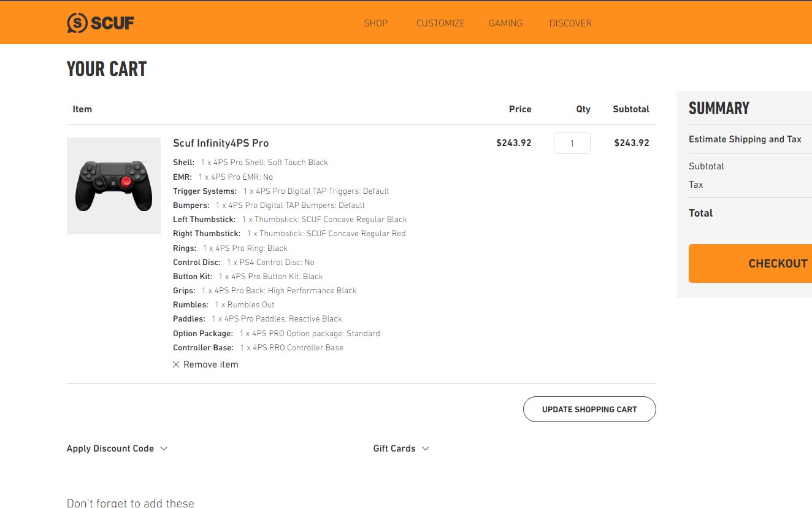
Task: Open the GAMING menu
Action: click(505, 23)
